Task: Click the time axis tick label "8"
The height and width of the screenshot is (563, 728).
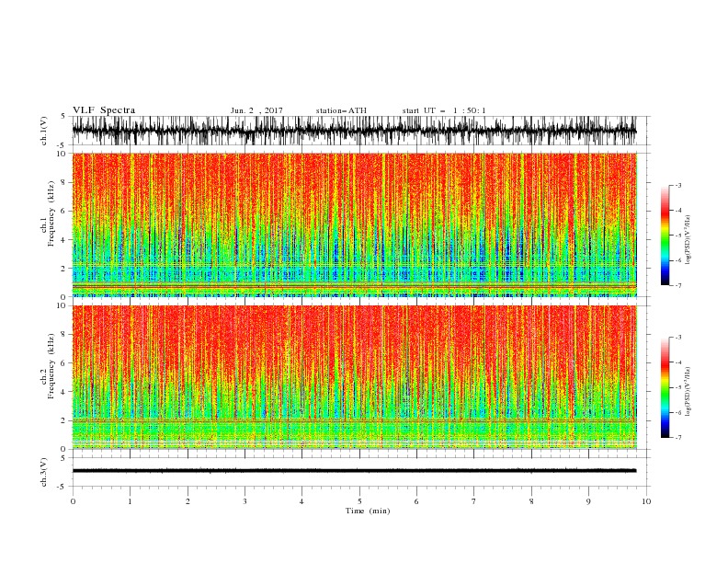Action: 531,501
